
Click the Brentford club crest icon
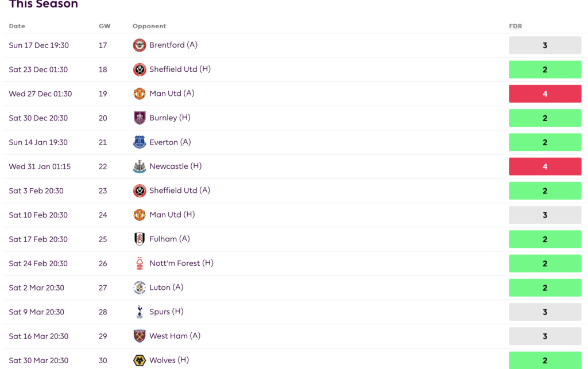[x=140, y=45]
